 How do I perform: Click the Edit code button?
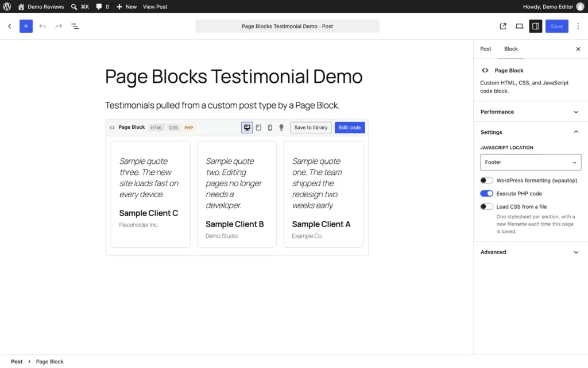click(350, 128)
